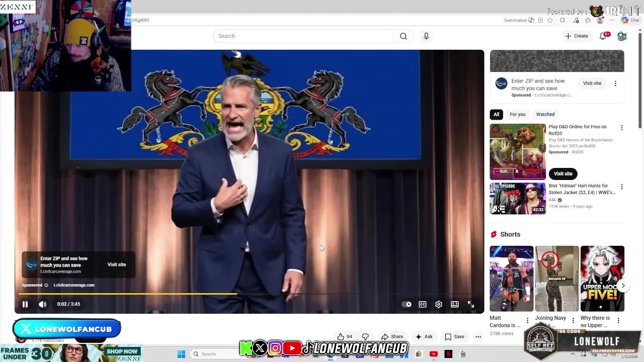Pause the video with the pause button
The width and height of the screenshot is (644, 362).
coord(25,304)
